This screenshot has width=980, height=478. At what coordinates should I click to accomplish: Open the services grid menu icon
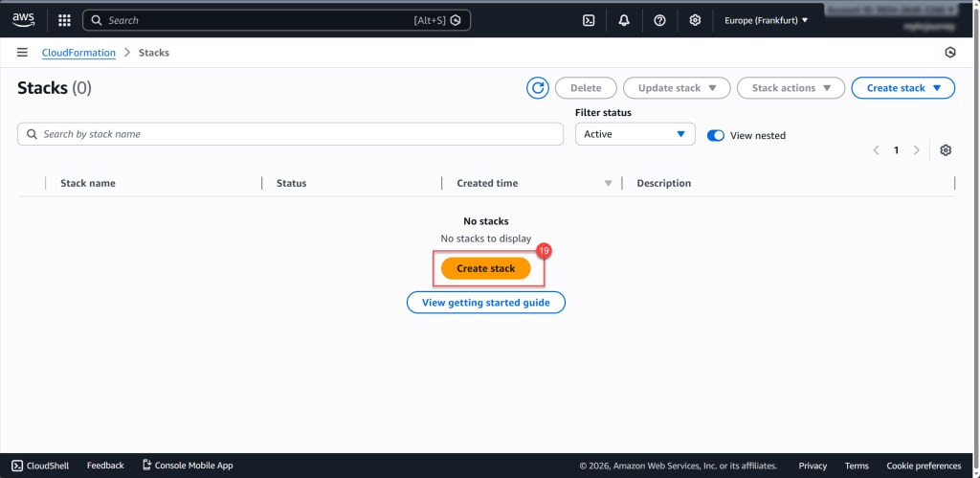[64, 20]
